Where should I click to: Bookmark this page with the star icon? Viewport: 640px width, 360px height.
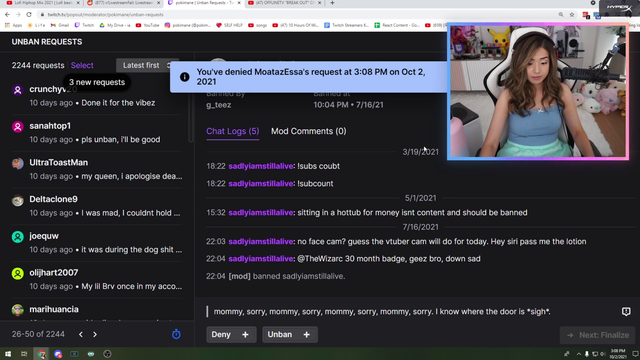(x=571, y=14)
